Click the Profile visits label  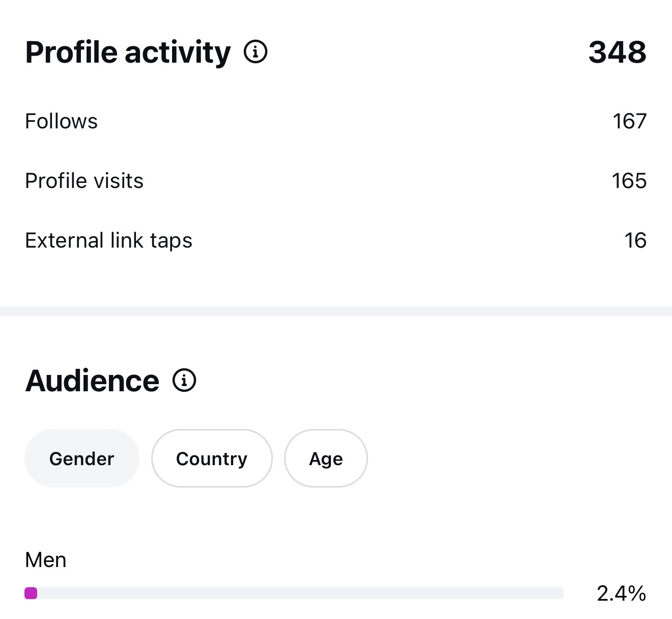[x=84, y=181]
